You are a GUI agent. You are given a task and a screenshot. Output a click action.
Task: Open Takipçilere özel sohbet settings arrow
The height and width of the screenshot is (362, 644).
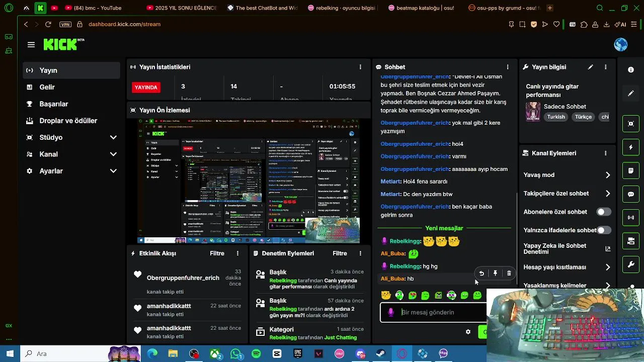point(608,194)
